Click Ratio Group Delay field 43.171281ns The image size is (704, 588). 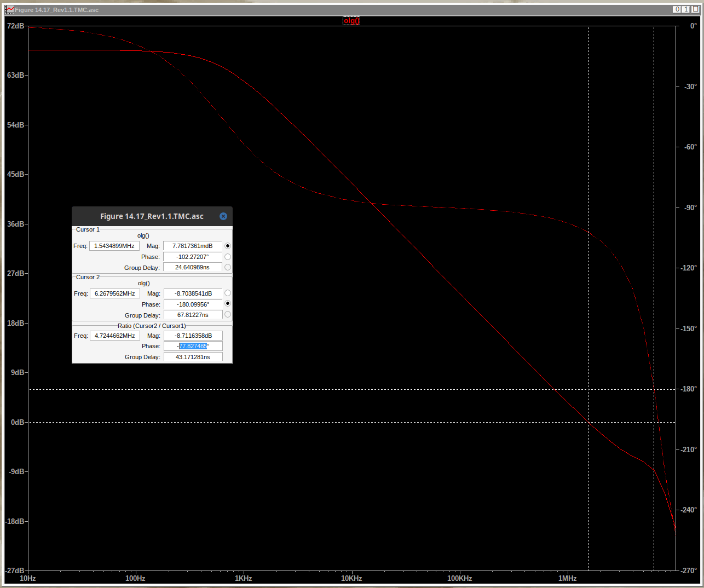click(193, 357)
